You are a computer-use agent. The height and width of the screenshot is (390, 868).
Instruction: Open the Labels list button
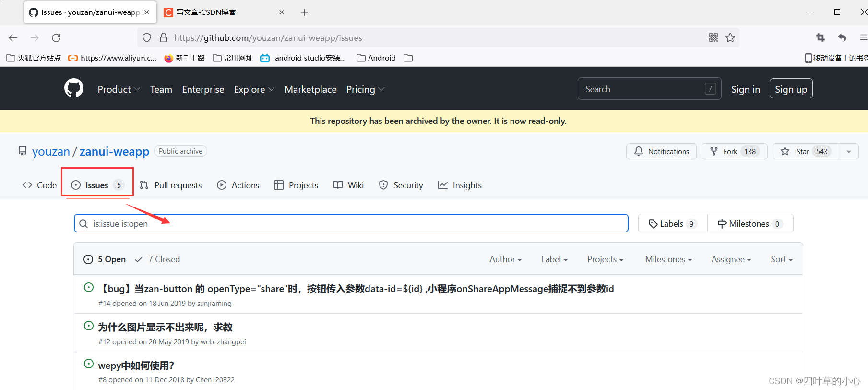673,224
